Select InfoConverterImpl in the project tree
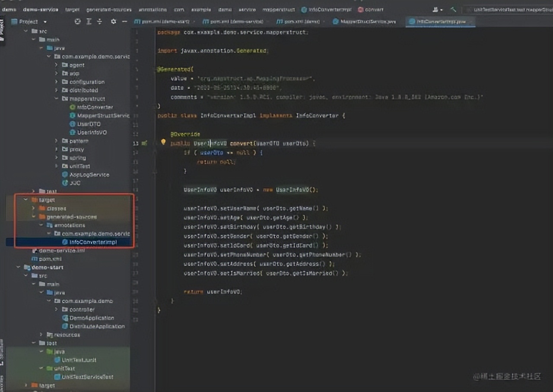Viewport: 553px width, 392px height. [x=93, y=242]
